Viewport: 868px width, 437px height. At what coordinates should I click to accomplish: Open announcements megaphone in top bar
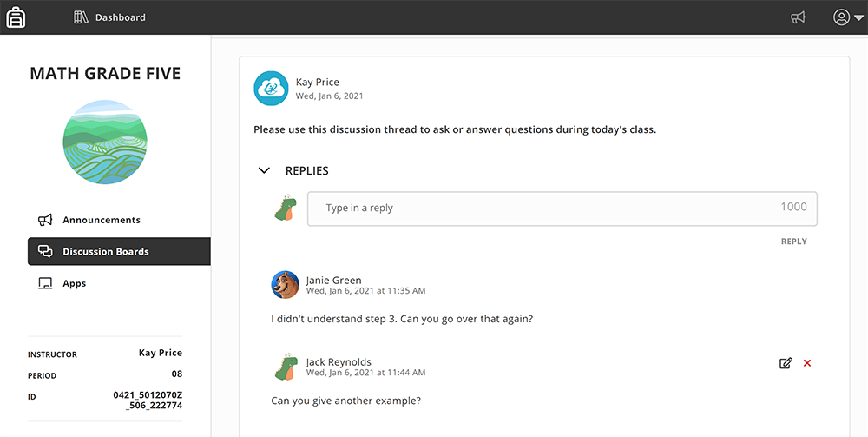[798, 17]
